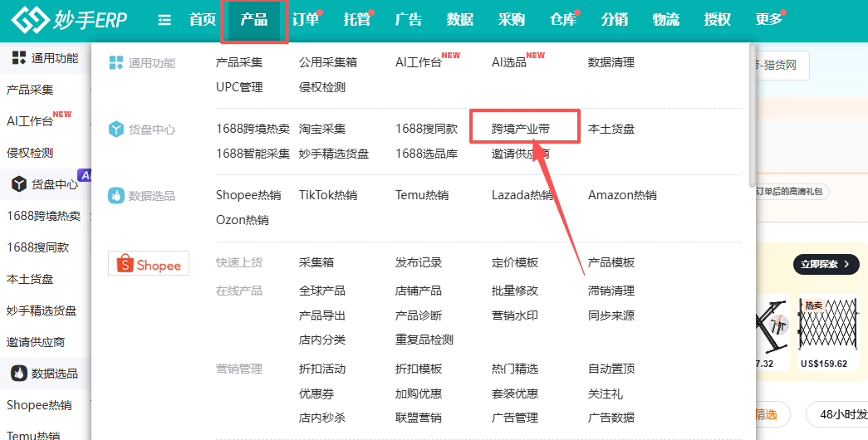This screenshot has height=440, width=868.
Task: Open 侵权检测 in the dropdown panel
Action: (x=322, y=87)
